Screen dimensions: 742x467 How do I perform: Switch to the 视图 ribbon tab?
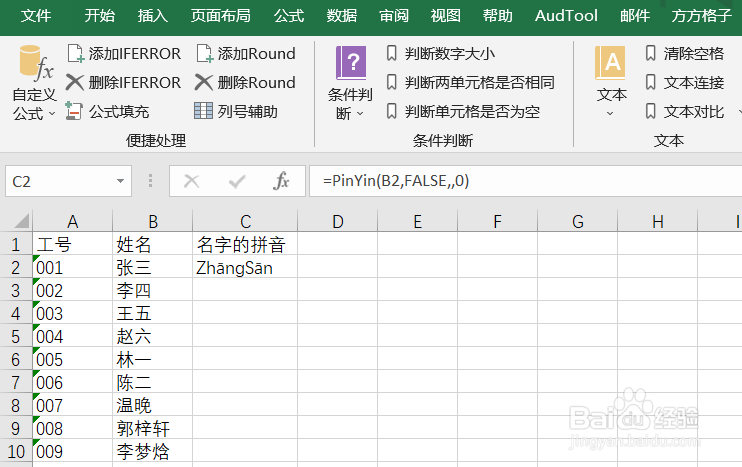pos(445,16)
